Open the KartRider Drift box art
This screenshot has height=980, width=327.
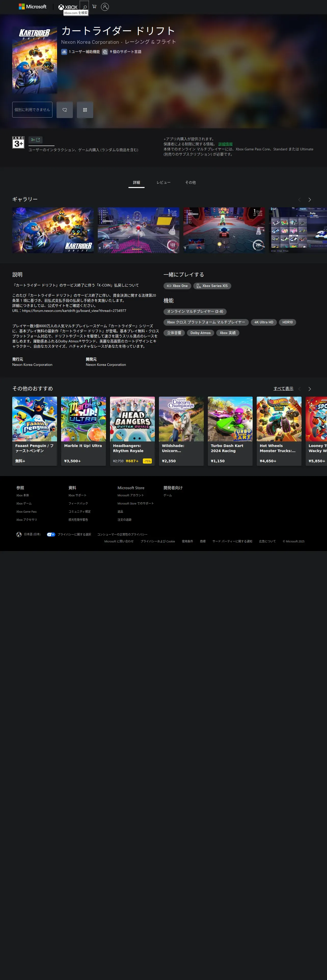pyautogui.click(x=35, y=60)
